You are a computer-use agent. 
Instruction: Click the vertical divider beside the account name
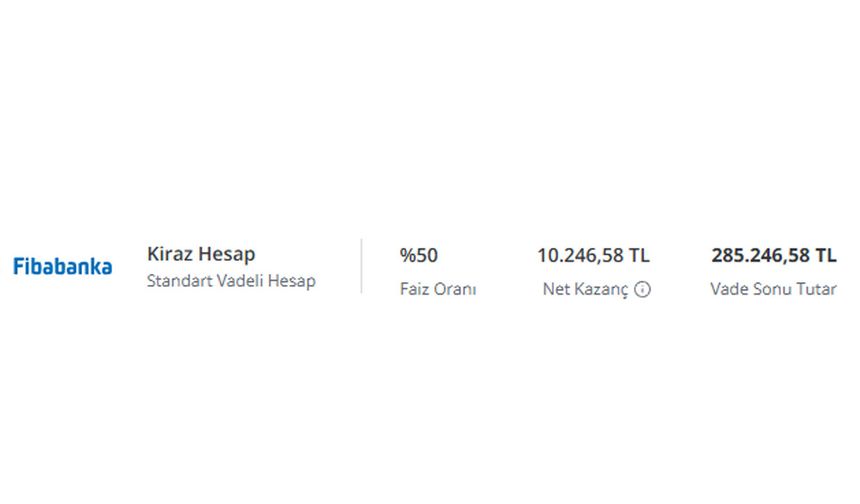click(x=361, y=266)
